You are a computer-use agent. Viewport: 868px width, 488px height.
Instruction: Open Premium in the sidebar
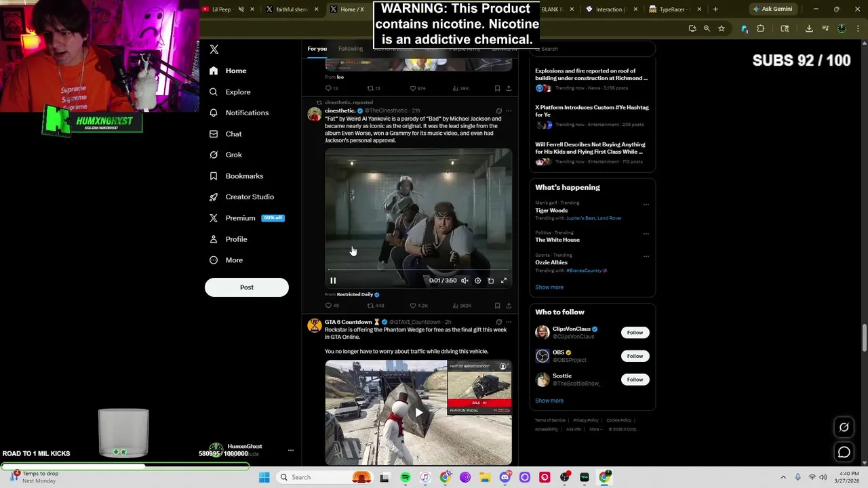pyautogui.click(x=247, y=218)
